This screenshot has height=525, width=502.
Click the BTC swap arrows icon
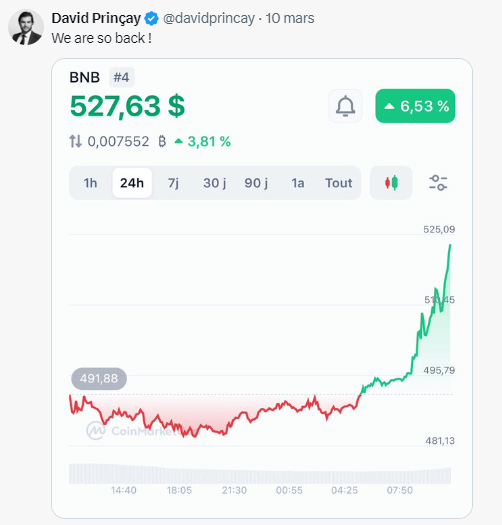click(75, 141)
